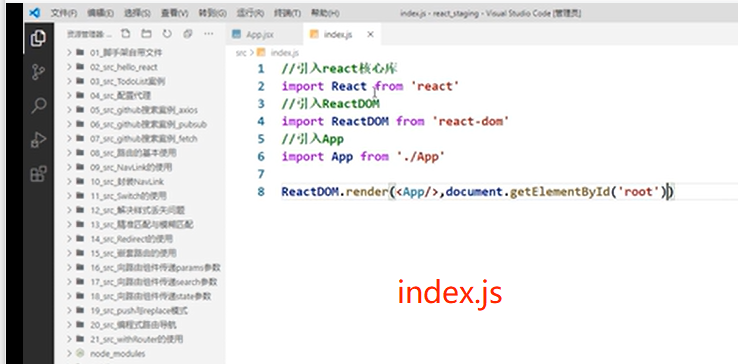This screenshot has width=738, height=364.
Task: Create a new file in explorer
Action: pyautogui.click(x=125, y=34)
